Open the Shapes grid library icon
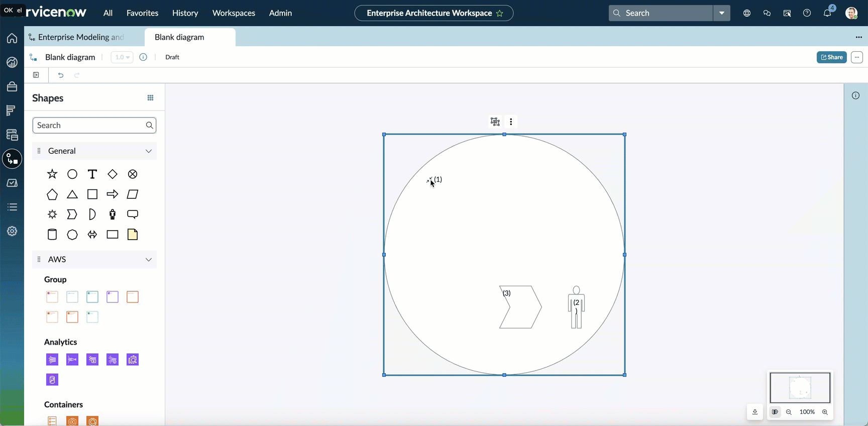The height and width of the screenshot is (426, 868). [150, 98]
